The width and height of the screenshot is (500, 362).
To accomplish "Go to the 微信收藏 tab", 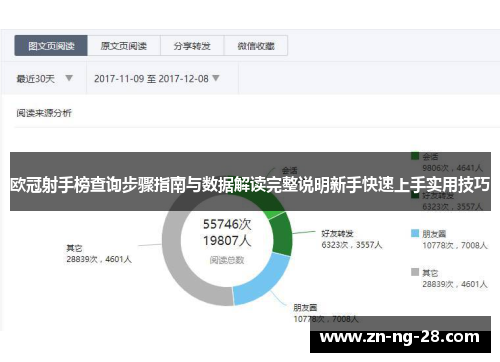I will pos(256,46).
